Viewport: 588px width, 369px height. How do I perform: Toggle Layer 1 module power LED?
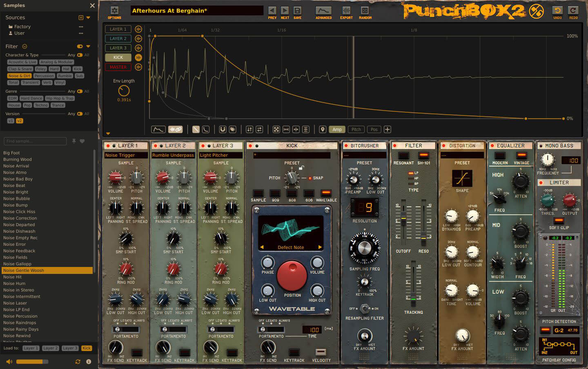[108, 146]
